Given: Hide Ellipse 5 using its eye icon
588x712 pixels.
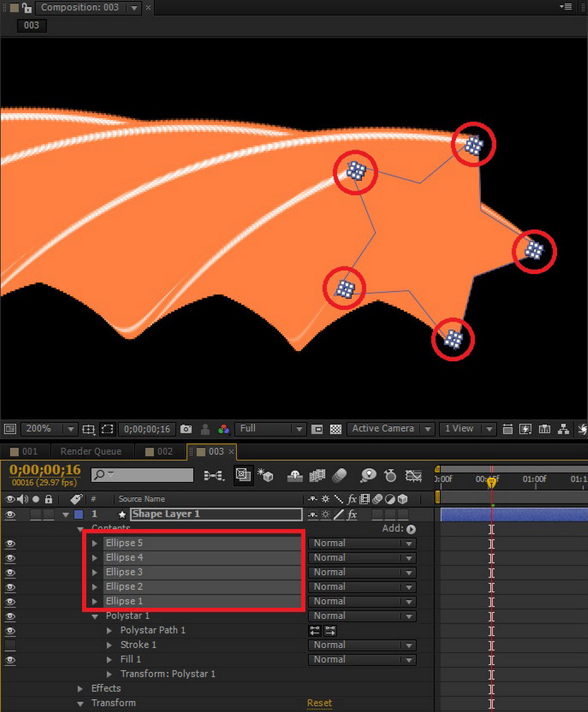Looking at the screenshot, I should pos(10,543).
